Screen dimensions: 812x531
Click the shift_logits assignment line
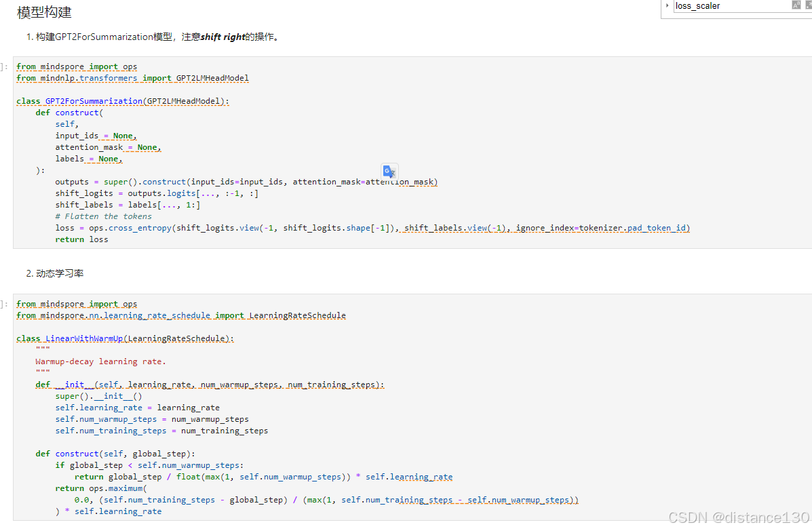click(157, 193)
